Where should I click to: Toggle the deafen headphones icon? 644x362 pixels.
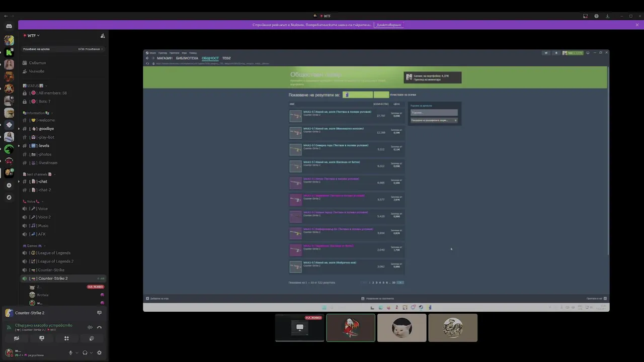[x=85, y=353]
